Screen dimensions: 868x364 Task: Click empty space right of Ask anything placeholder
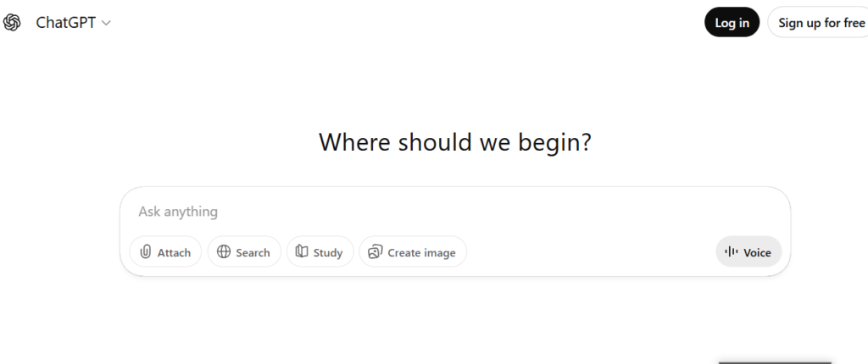click(x=509, y=212)
